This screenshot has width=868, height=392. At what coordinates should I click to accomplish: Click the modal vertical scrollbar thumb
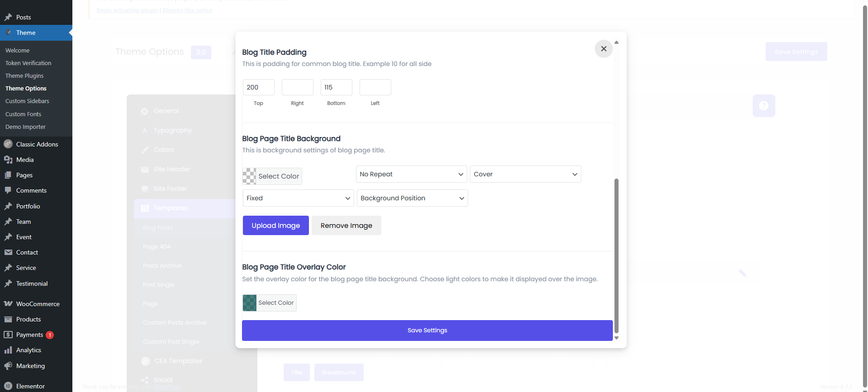[x=616, y=255]
